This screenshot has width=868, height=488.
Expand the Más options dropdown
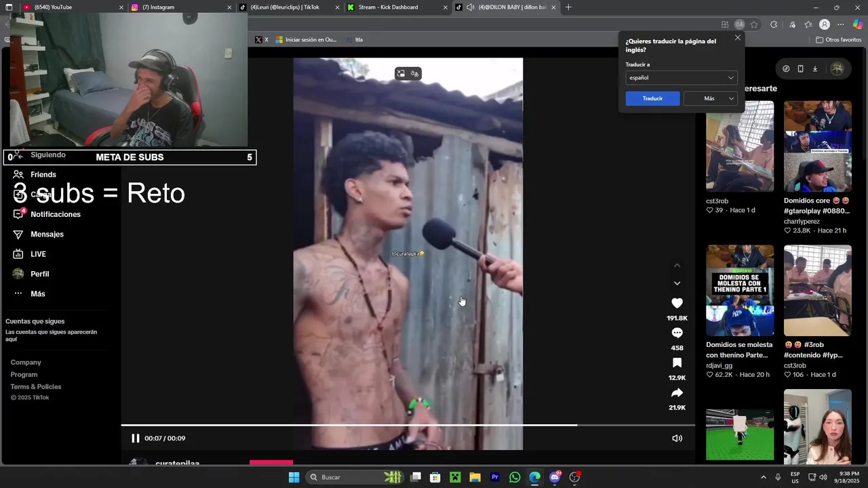710,98
